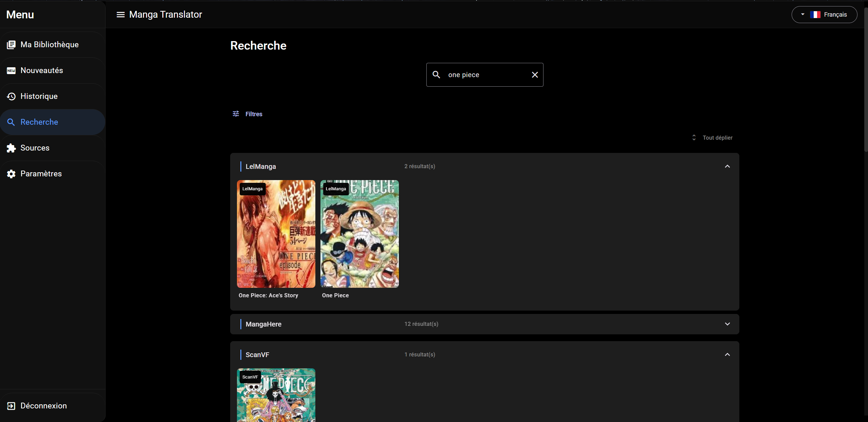
Task: Collapse the ScanVF results section
Action: coord(727,354)
